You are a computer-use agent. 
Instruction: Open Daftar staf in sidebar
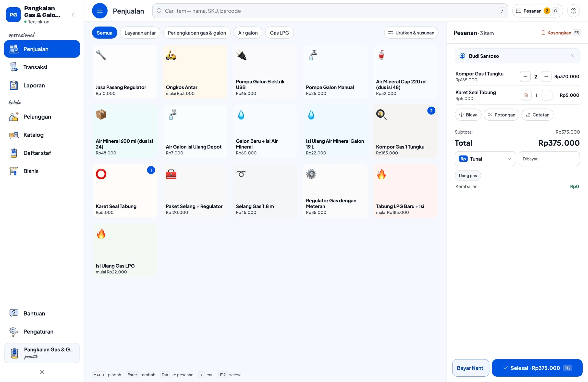pos(42,153)
